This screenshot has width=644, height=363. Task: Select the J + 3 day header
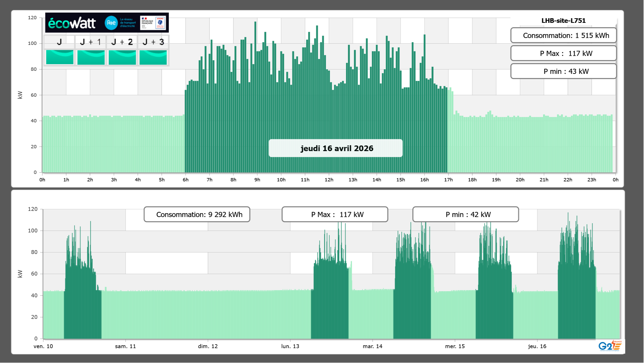point(153,42)
